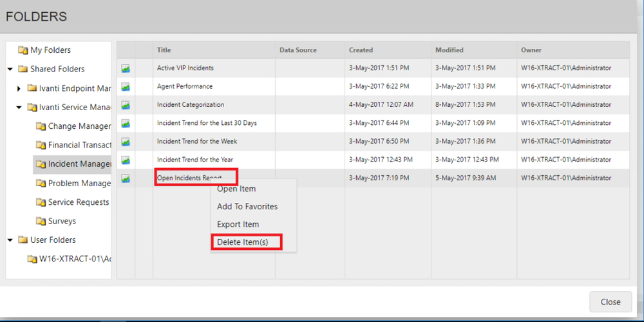The height and width of the screenshot is (322, 644).
Task: Click the Change Management folder icon
Action: [x=41, y=126]
